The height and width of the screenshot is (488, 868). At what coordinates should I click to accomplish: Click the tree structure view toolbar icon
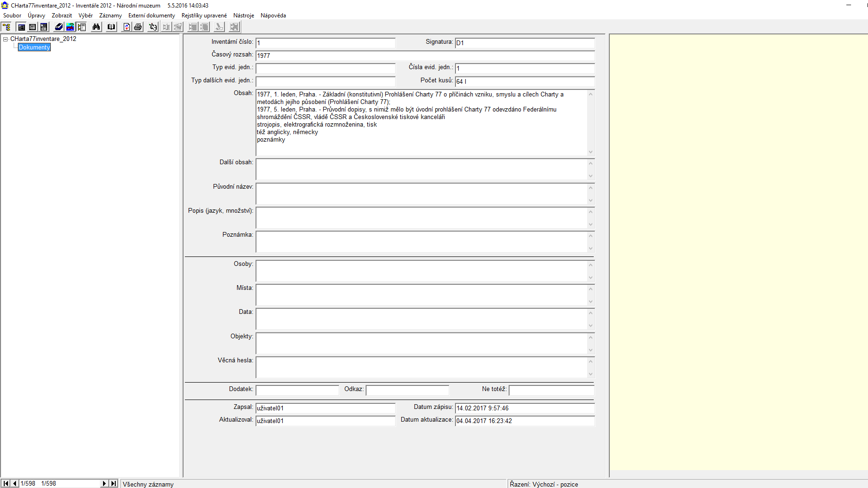(6, 27)
